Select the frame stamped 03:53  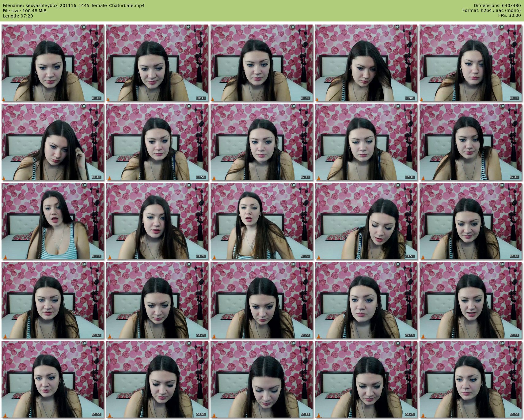(366, 221)
